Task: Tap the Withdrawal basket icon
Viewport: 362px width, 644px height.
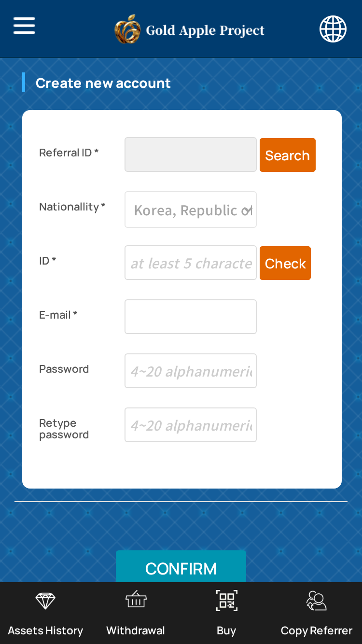Action: tap(136, 600)
